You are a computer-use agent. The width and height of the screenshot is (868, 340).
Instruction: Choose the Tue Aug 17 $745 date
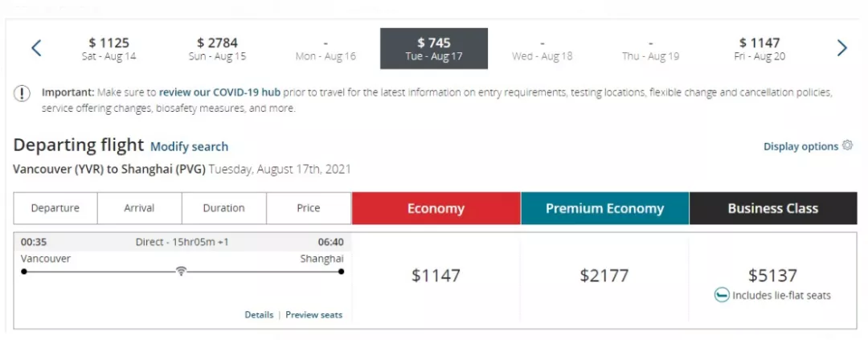coord(434,49)
